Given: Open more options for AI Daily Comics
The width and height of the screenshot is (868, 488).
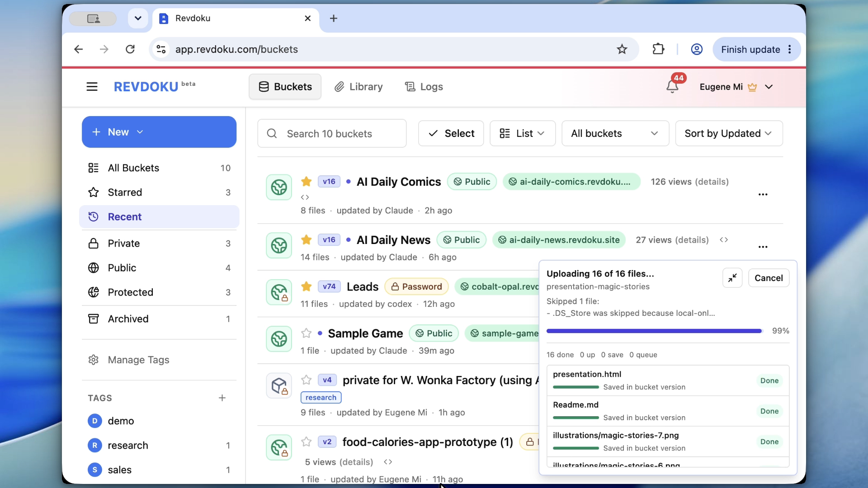Looking at the screenshot, I should [763, 194].
